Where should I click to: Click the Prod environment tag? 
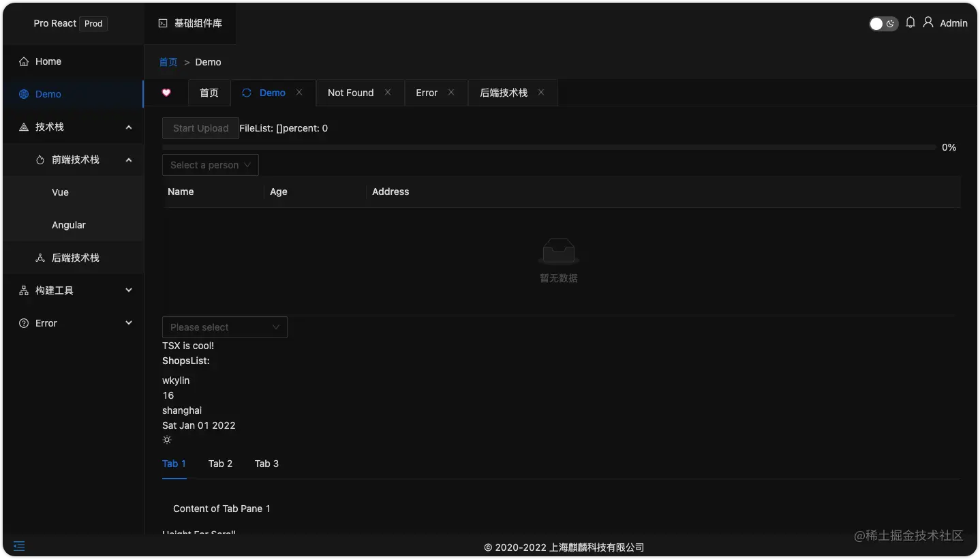[x=93, y=23]
